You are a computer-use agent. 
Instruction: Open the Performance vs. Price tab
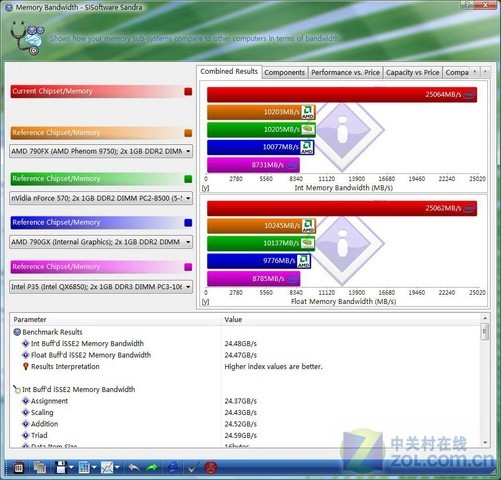[345, 72]
